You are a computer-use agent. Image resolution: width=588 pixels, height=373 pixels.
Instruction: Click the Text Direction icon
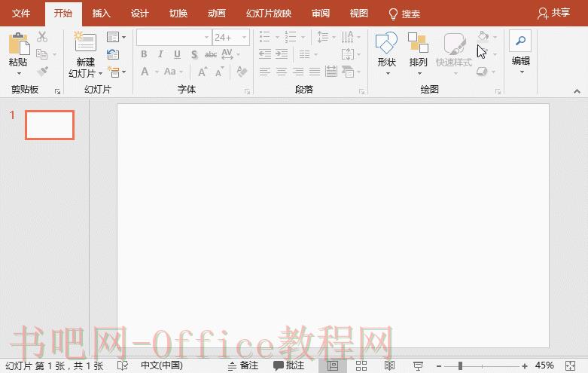(347, 37)
